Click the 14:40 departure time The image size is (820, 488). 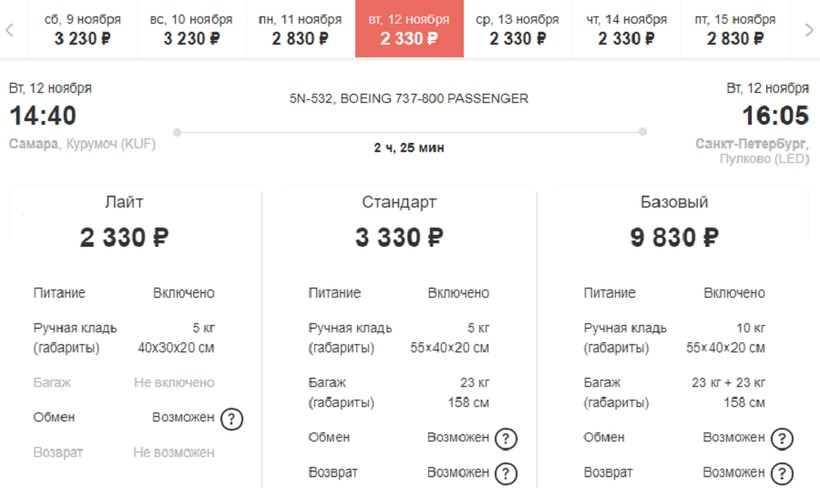coord(43,116)
